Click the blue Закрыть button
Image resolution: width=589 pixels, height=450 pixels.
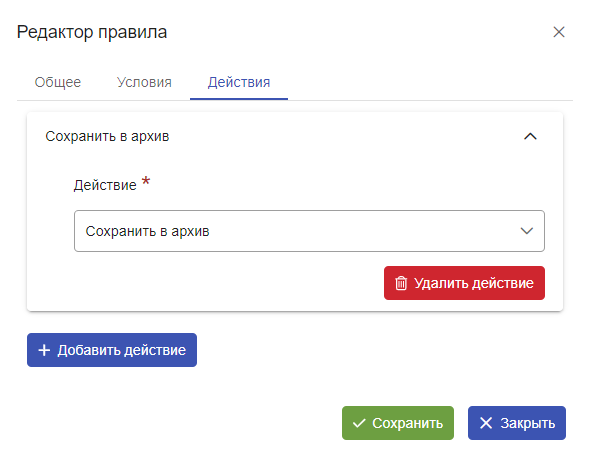tap(517, 423)
